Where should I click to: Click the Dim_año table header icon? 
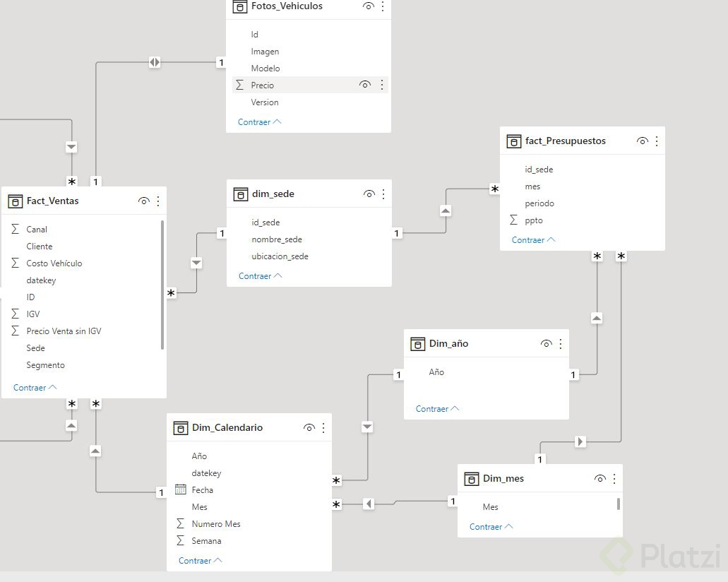point(417,344)
